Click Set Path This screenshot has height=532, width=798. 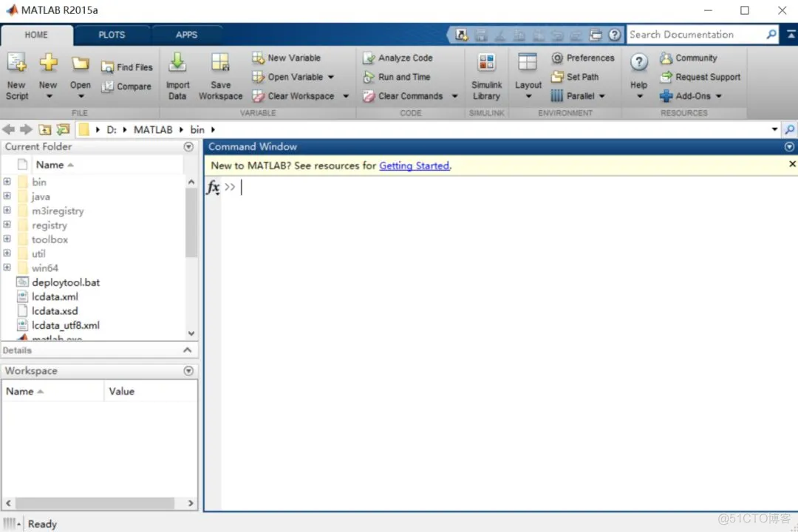[575, 77]
